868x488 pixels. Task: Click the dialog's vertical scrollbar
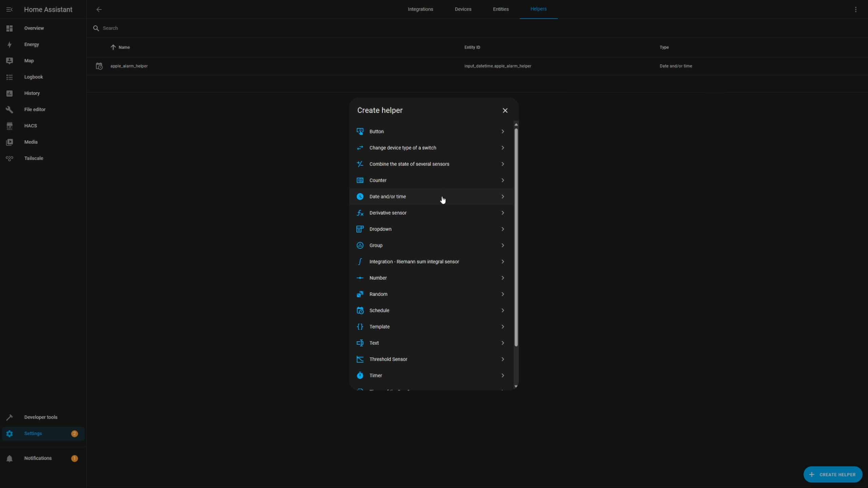coord(516,237)
